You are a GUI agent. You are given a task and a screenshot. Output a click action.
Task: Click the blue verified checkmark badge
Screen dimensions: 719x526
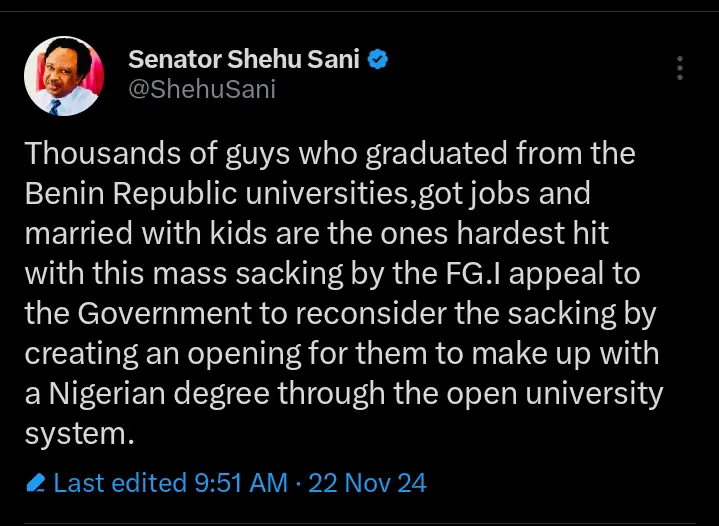pos(378,60)
